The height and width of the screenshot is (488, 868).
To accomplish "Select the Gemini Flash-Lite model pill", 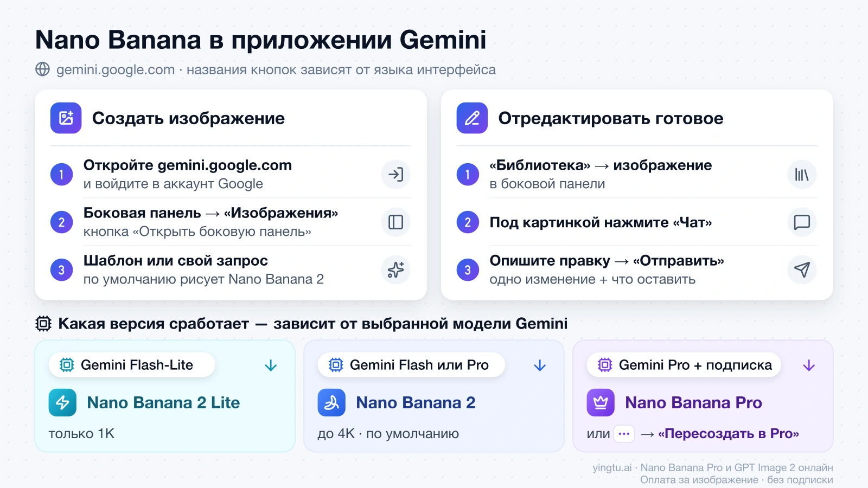I will (132, 365).
